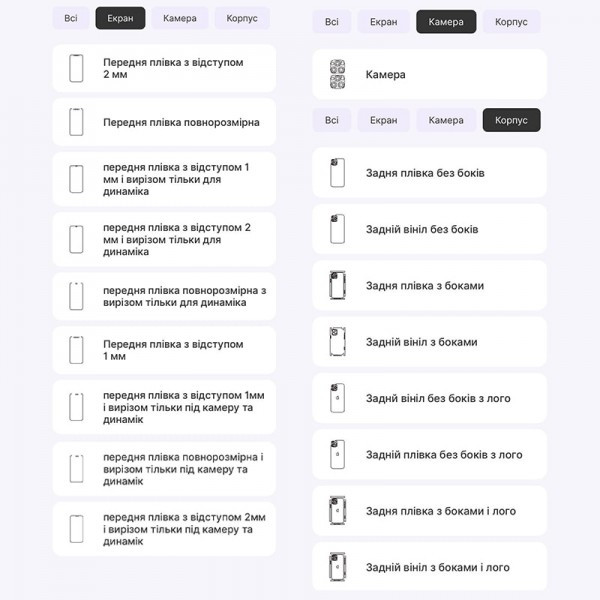Choose 'Задній вініл з боками' option
Image resolution: width=600 pixels, height=600 pixels.
pos(429,342)
